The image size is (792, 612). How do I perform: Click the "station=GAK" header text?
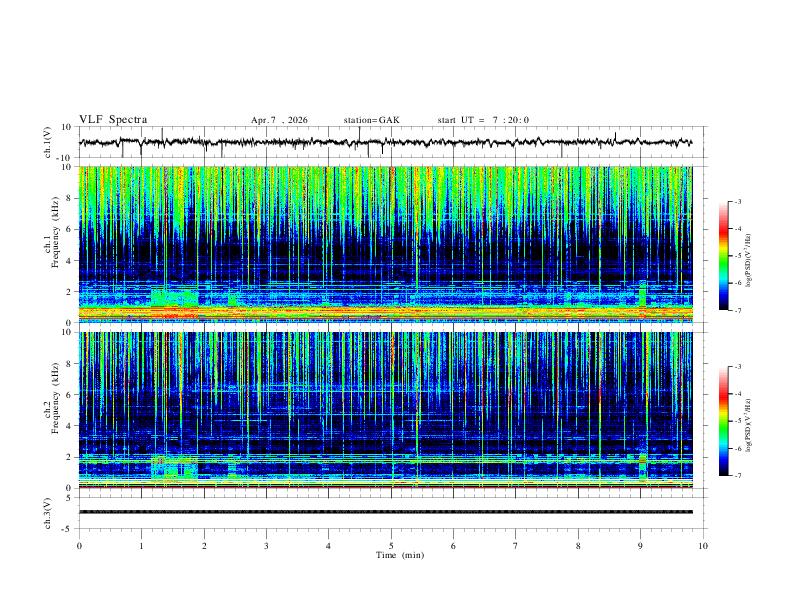371,120
